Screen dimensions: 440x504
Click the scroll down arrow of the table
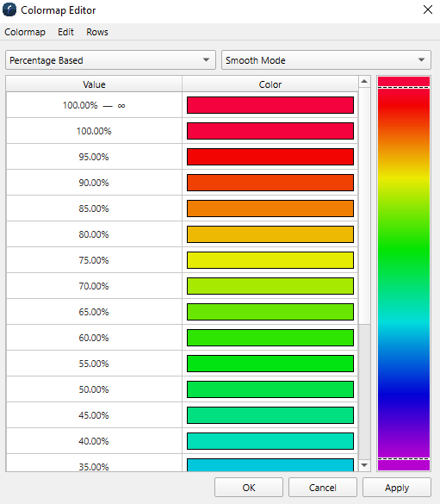coord(364,465)
